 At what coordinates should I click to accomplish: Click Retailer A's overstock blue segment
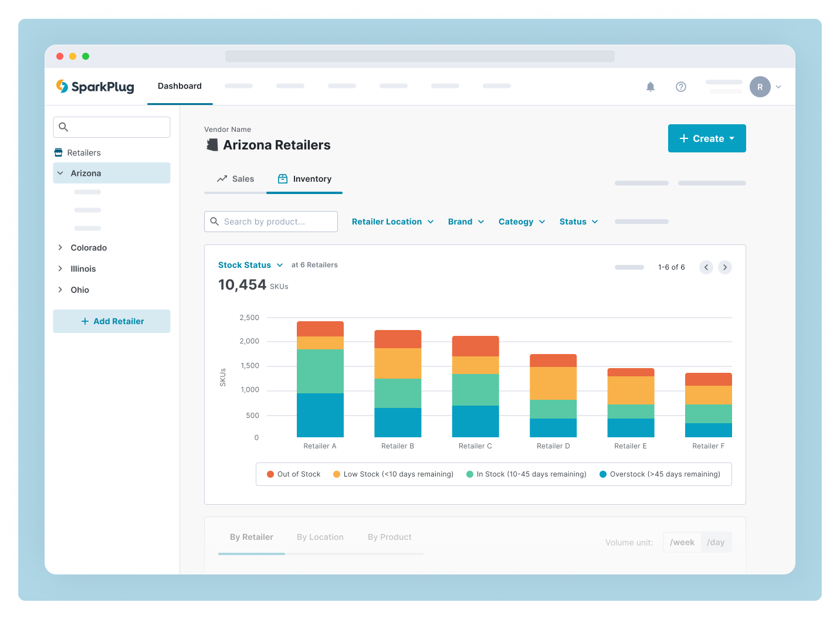320,415
